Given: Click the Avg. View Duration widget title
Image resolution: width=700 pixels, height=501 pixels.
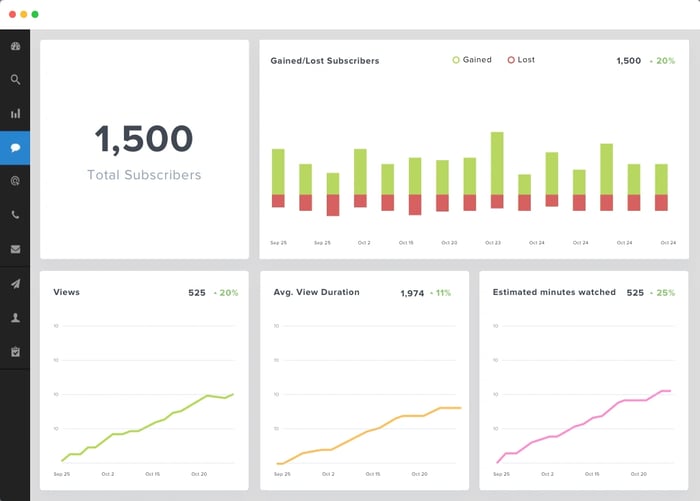Looking at the screenshot, I should pos(316,292).
